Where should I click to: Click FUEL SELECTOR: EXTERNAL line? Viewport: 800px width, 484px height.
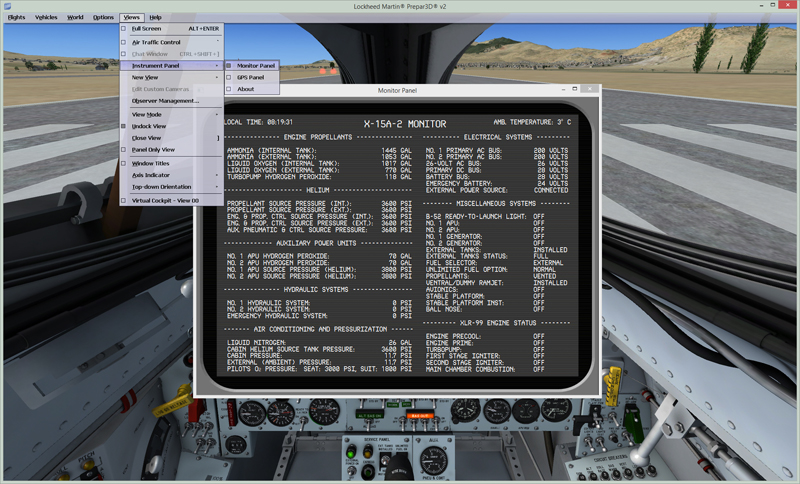[494, 263]
